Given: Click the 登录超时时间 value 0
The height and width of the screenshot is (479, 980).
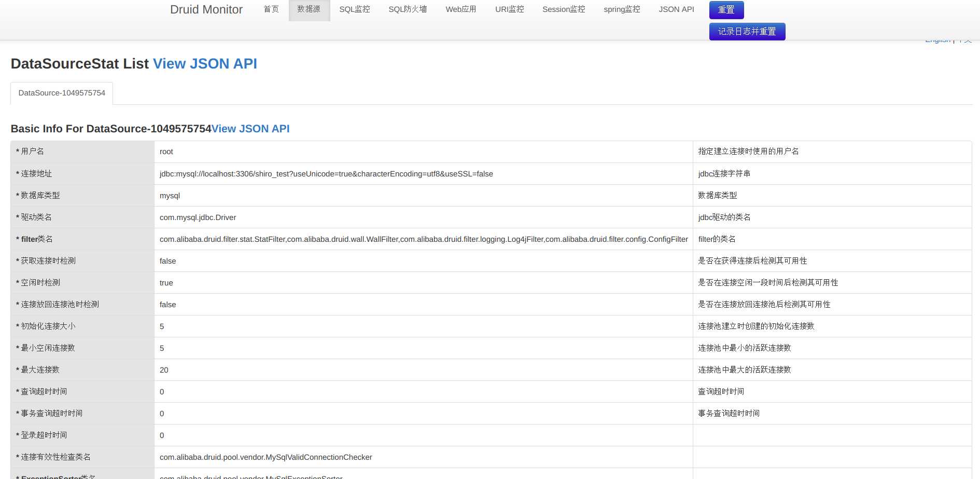Looking at the screenshot, I should pyautogui.click(x=162, y=435).
